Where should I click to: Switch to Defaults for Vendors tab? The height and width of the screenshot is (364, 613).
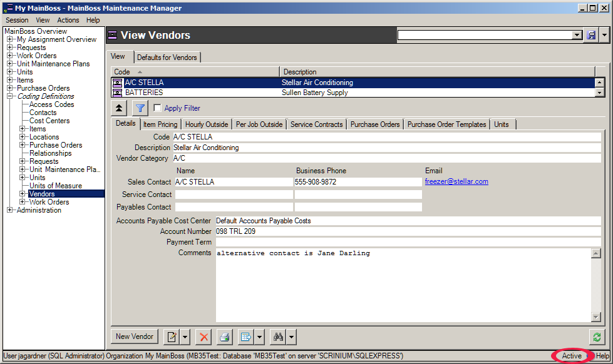[167, 58]
